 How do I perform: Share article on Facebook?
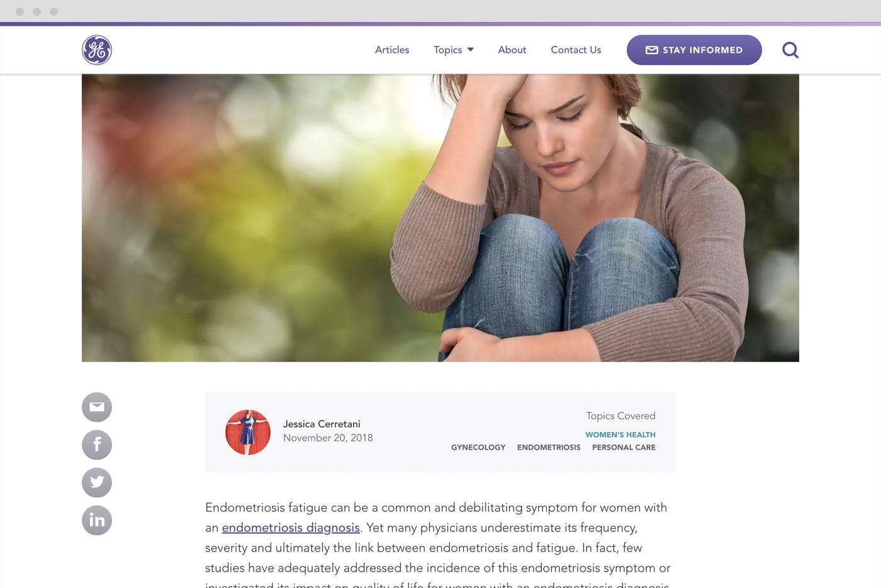pos(97,445)
